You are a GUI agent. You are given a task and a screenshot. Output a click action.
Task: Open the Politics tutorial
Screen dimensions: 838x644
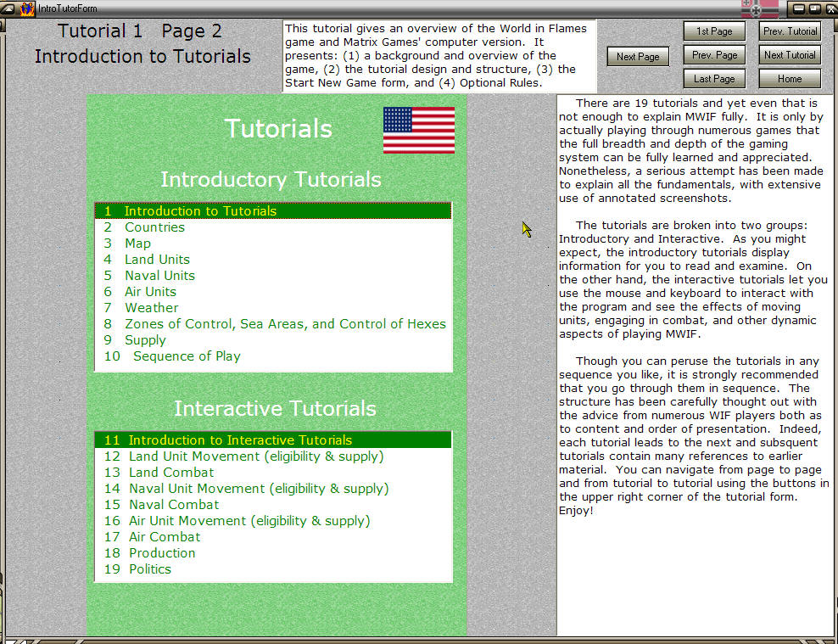[150, 568]
